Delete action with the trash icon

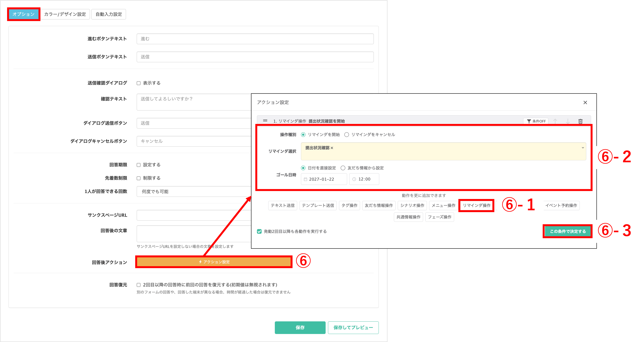tap(580, 121)
